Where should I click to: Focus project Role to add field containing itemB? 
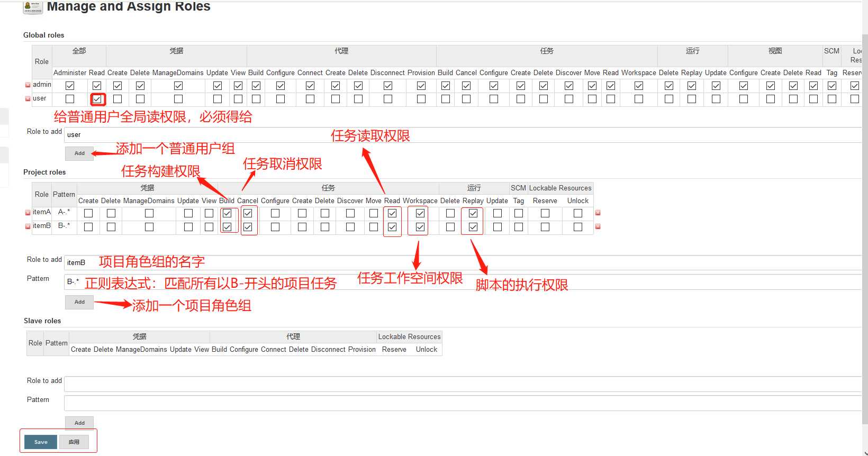tap(463, 263)
